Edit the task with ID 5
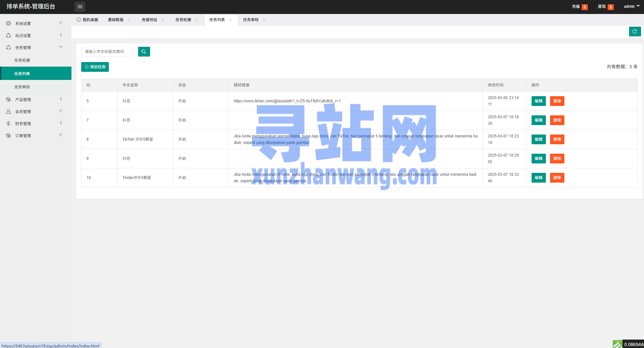The height and width of the screenshot is (348, 644). (x=538, y=101)
